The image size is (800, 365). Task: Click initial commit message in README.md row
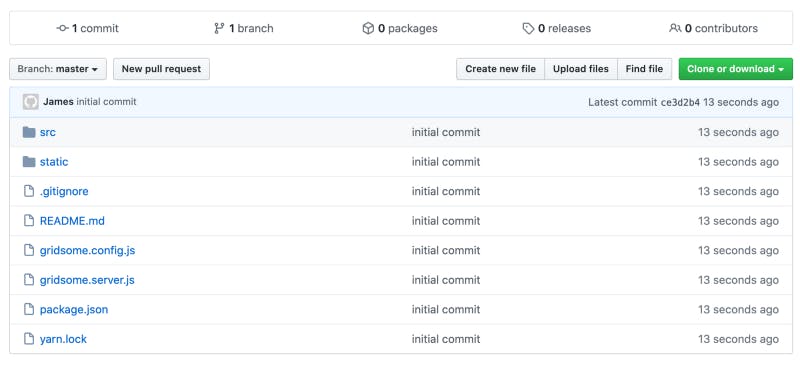click(446, 222)
